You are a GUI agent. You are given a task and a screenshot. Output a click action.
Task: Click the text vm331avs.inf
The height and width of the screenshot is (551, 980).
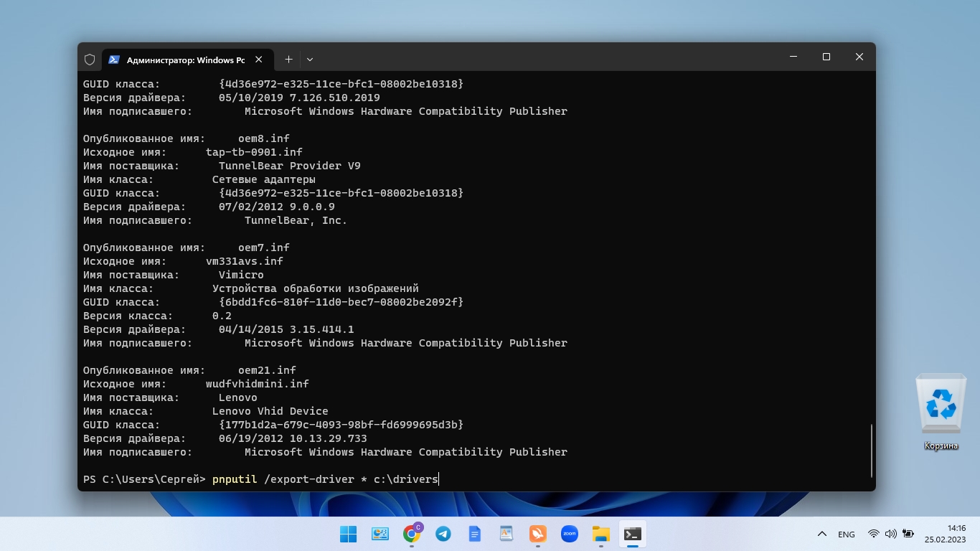tap(245, 261)
